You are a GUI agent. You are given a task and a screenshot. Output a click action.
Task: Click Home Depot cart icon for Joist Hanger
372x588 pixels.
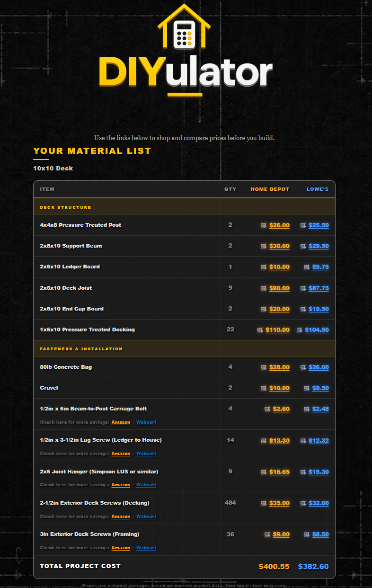click(264, 472)
